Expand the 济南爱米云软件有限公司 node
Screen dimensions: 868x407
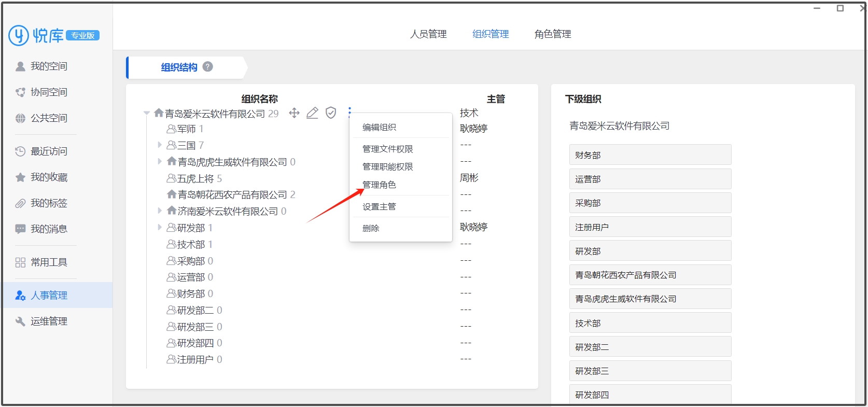(160, 210)
